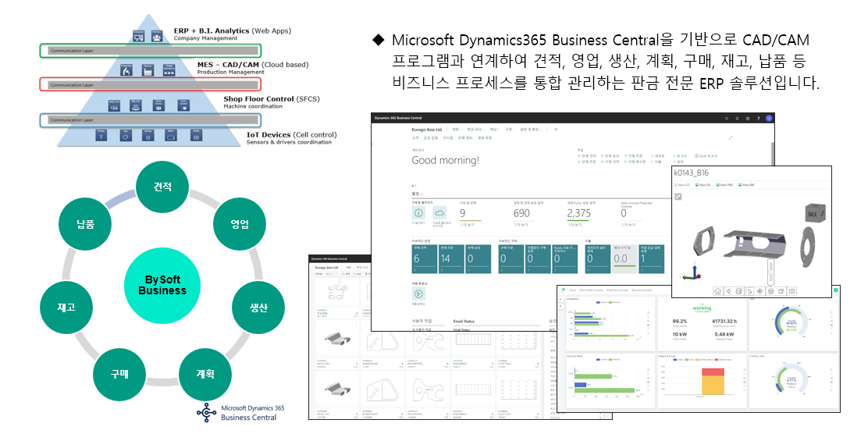Open settings gear in Business Central header
The image size is (868, 434).
(x=748, y=118)
